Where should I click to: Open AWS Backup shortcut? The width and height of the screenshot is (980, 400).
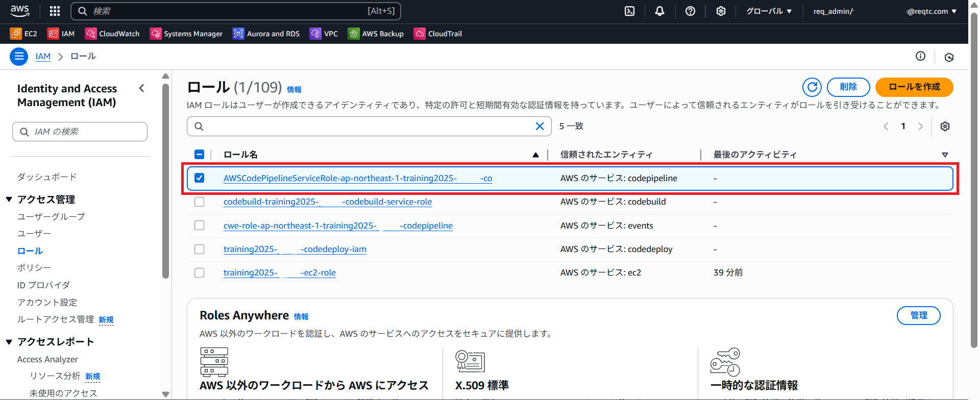376,34
